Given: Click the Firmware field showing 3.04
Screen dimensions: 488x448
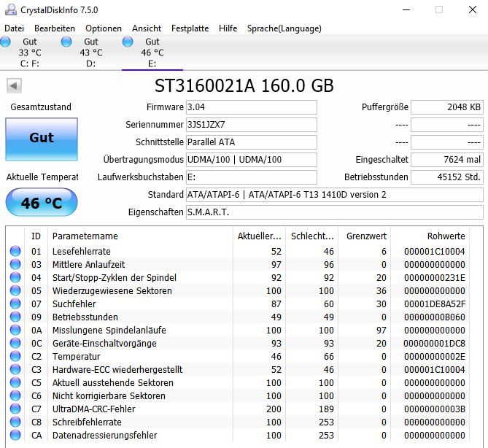Looking at the screenshot, I should coord(252,107).
